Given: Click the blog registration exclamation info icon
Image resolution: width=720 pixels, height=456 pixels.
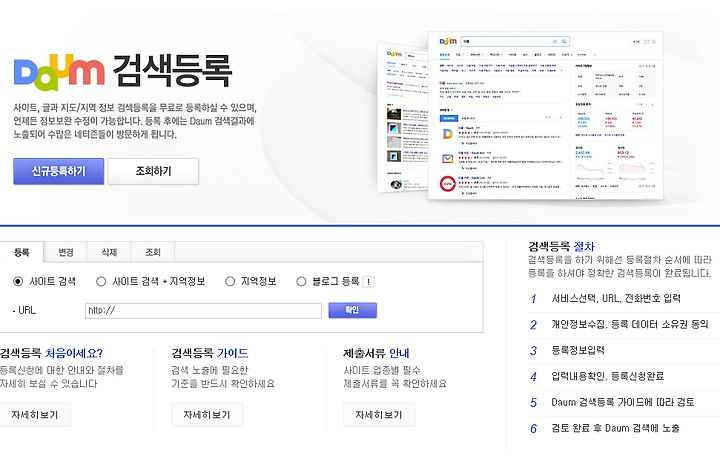Looking at the screenshot, I should point(369,281).
